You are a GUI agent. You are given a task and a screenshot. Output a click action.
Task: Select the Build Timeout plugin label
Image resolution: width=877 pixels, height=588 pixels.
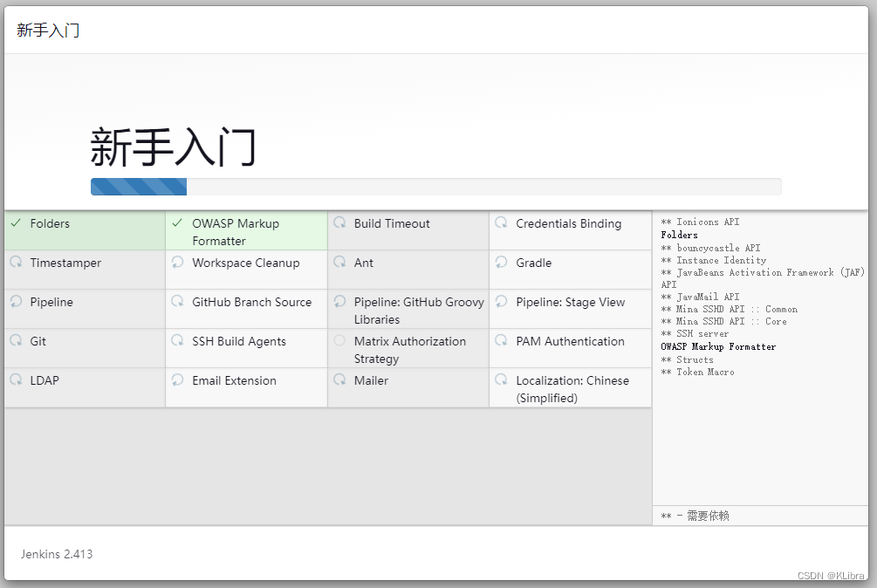(x=392, y=223)
